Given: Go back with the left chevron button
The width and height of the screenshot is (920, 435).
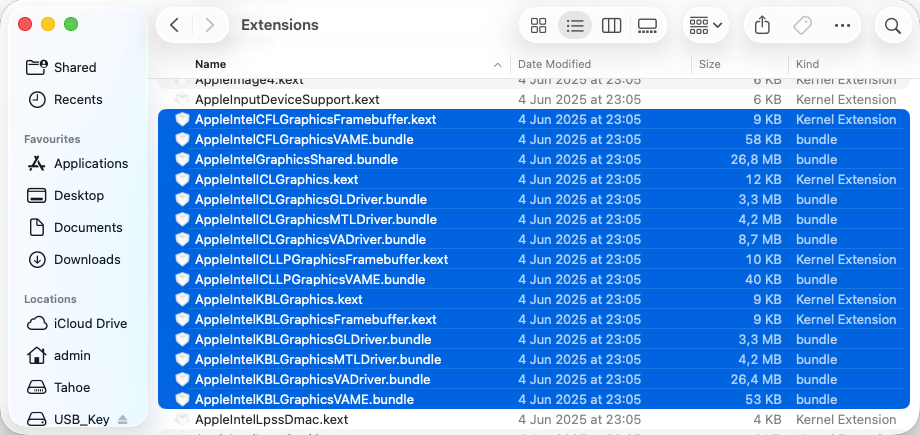Looking at the screenshot, I should [174, 25].
